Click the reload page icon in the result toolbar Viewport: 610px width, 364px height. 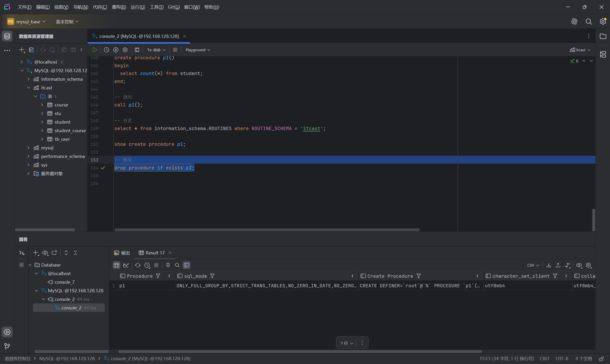tap(137, 265)
